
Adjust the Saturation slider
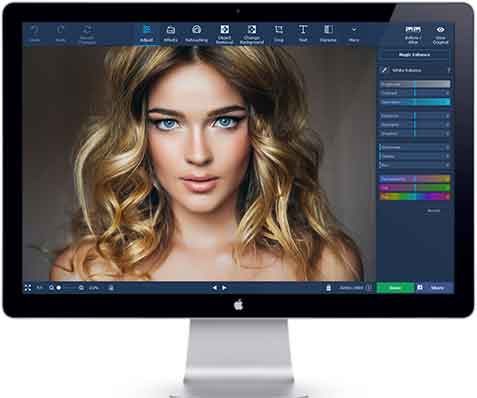(415, 102)
